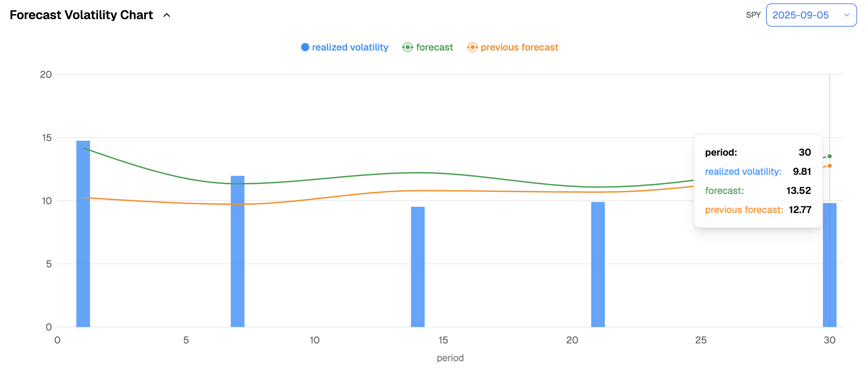The width and height of the screenshot is (868, 383).
Task: Click the realized volatility bar at period 14
Action: point(418,266)
